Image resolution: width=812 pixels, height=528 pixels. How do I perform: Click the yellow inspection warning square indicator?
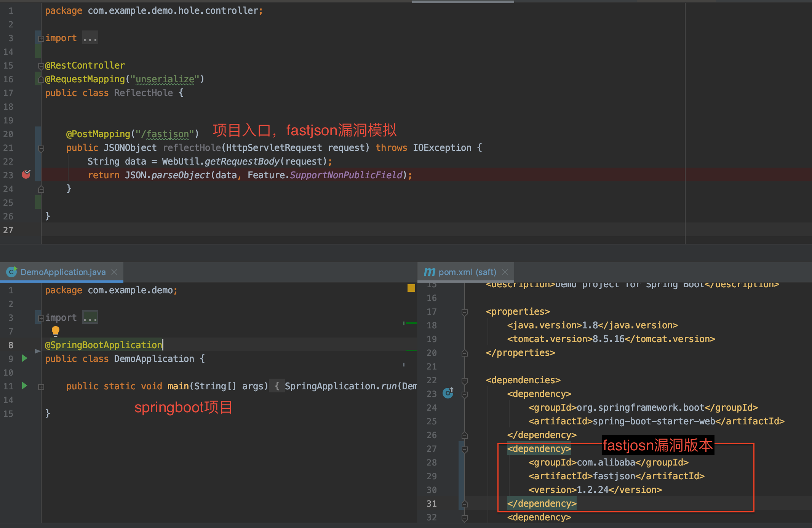click(x=411, y=288)
